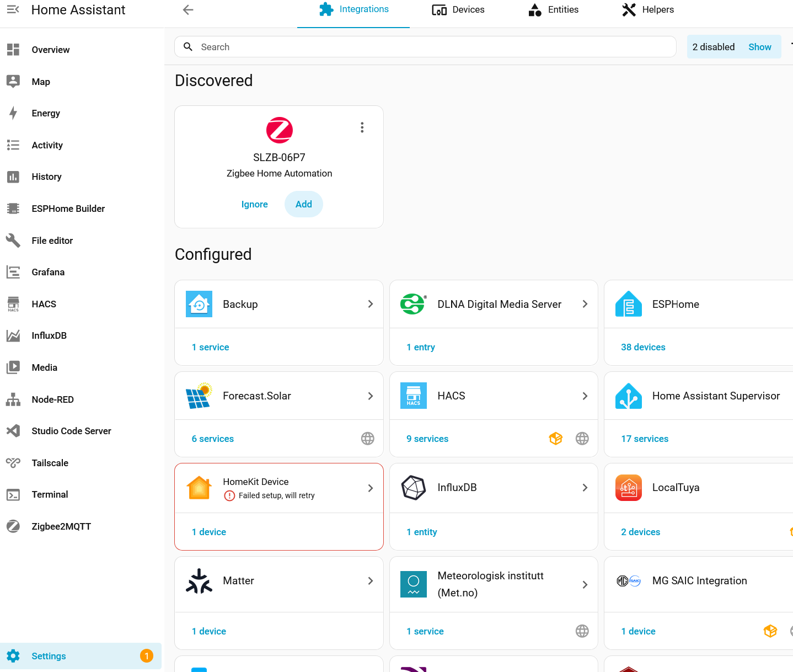Click the HACS custom integration box icon
Viewport: 793px width, 672px height.
(556, 439)
